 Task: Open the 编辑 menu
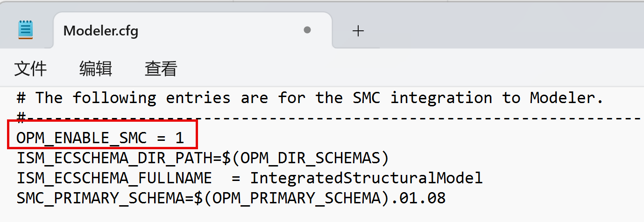pos(96,69)
